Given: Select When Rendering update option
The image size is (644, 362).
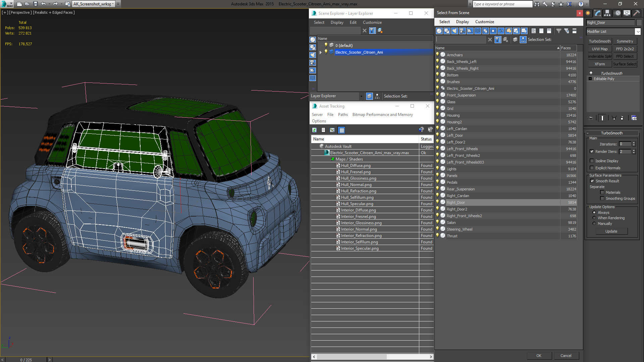Looking at the screenshot, I should 594,218.
